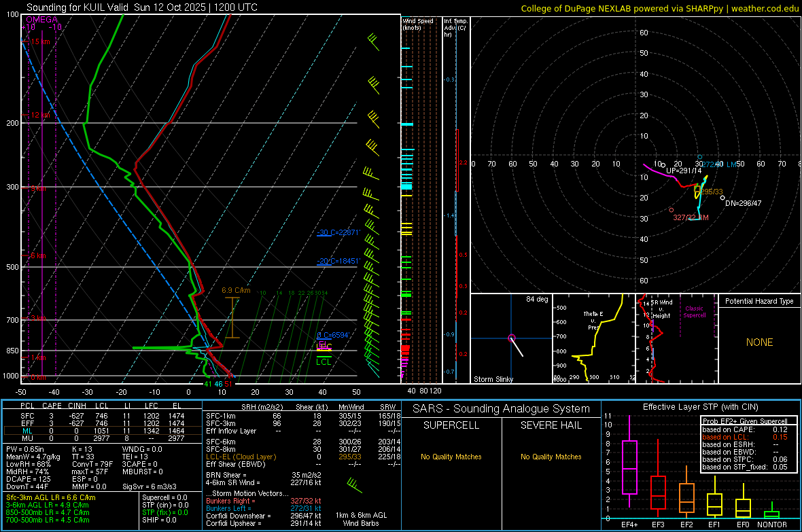Click the magenta OMEGA label
This screenshot has height=532, width=802.
point(41,20)
